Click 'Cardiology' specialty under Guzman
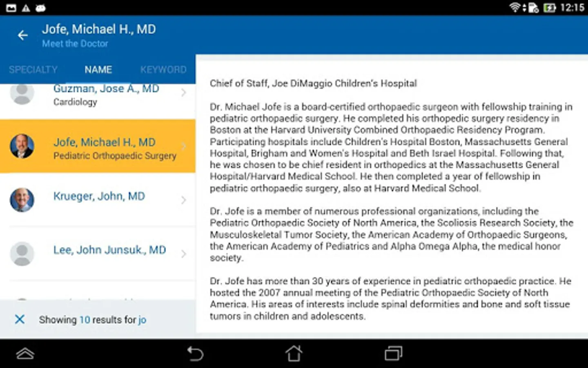Viewport: 588px width, 368px height. (x=75, y=102)
